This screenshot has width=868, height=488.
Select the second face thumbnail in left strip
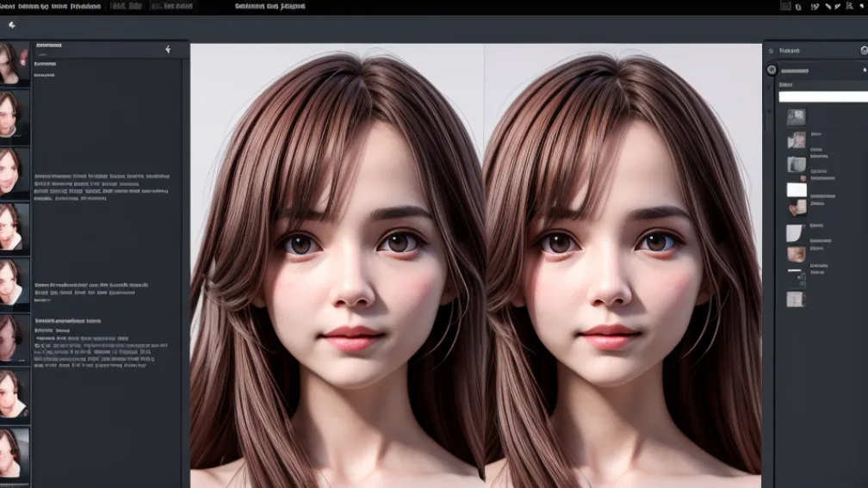[x=15, y=114]
